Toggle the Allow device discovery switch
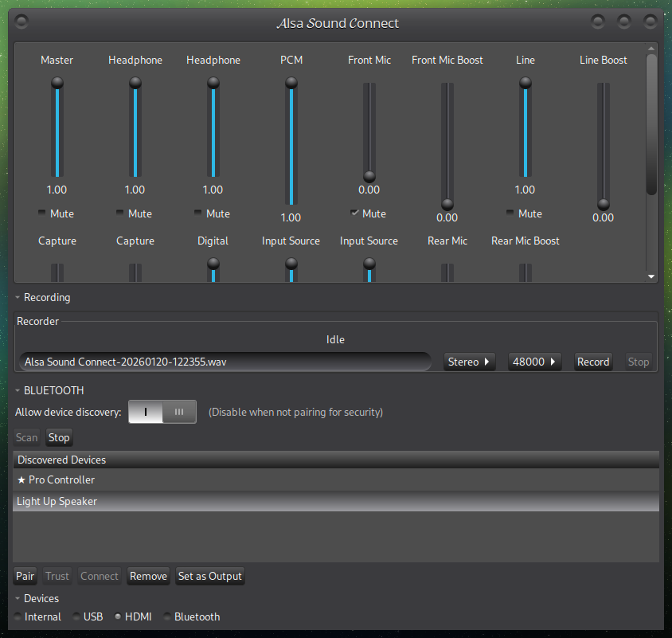 tap(162, 412)
